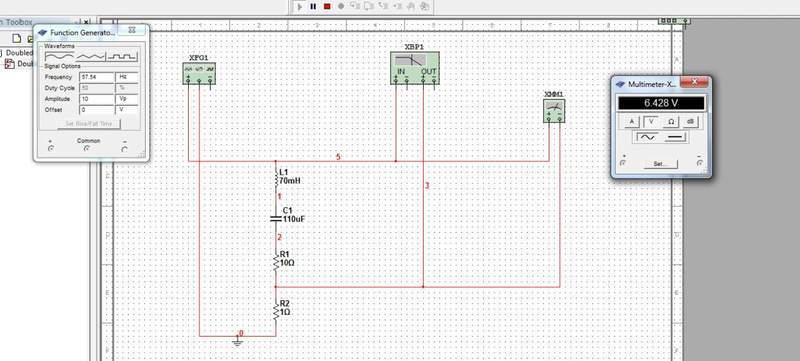Open the frequency unit Hz dropdown
The width and height of the screenshot is (800, 361).
tap(128, 77)
